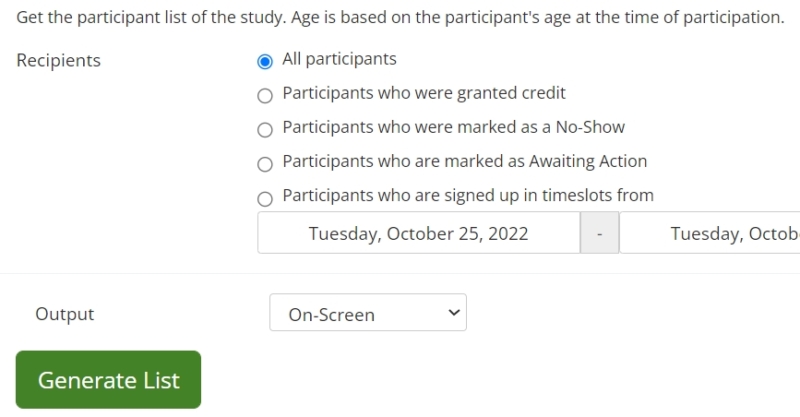Click the Output dropdown chevron arrow
This screenshot has width=800, height=417.
click(x=454, y=313)
